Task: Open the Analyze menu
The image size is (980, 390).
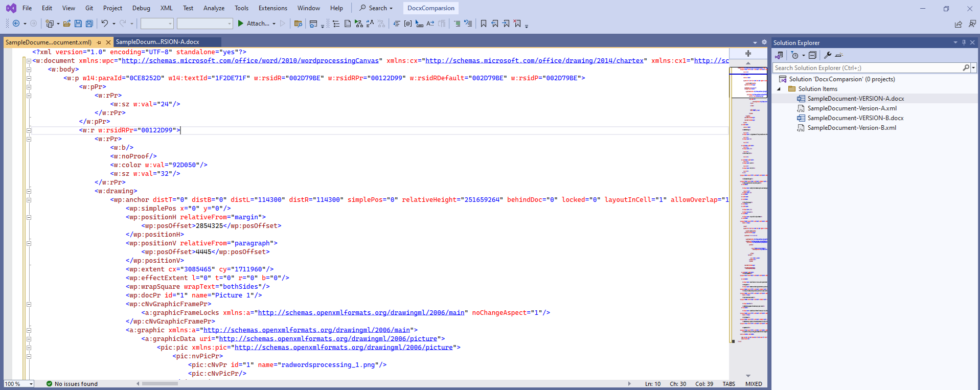Action: (214, 8)
